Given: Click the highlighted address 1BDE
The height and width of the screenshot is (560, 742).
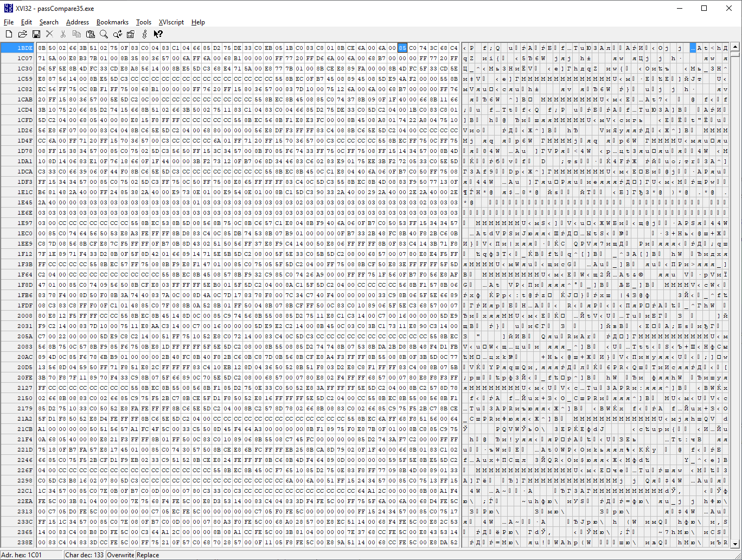Looking at the screenshot, I should point(18,48).
